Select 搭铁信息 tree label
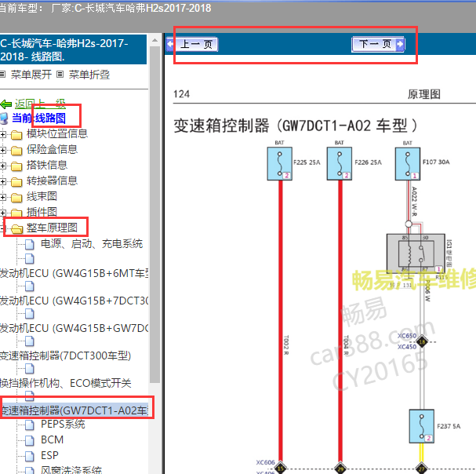The image size is (476, 474). (x=47, y=165)
